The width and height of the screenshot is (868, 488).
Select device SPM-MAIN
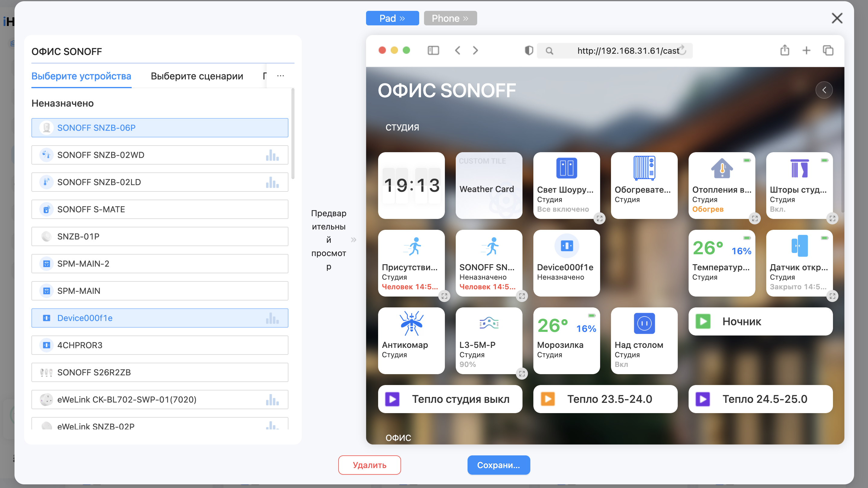(x=160, y=291)
